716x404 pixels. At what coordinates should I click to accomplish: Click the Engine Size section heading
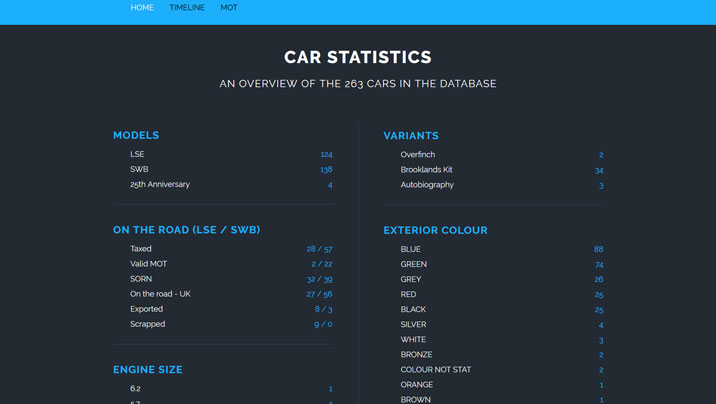click(148, 370)
